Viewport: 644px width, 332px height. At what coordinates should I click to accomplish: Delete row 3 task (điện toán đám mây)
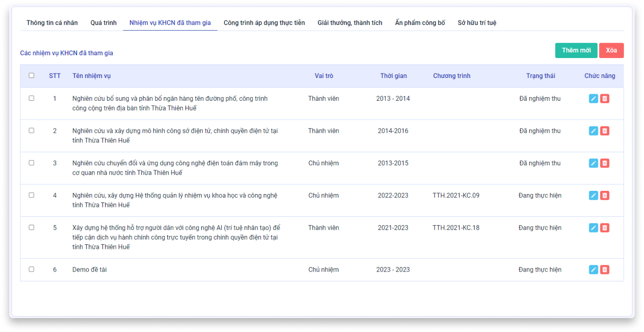point(604,163)
